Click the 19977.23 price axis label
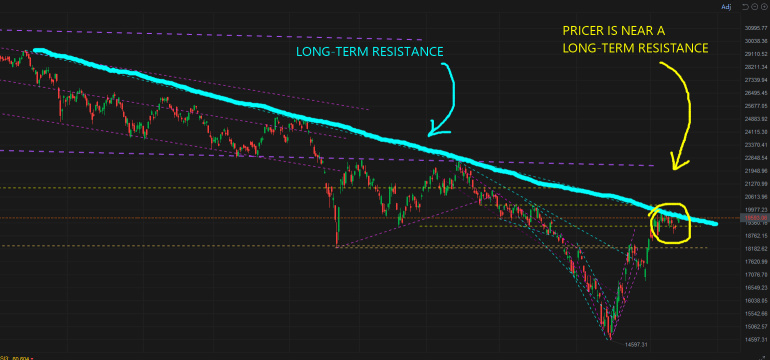This screenshot has height=360, width=770. 756,209
